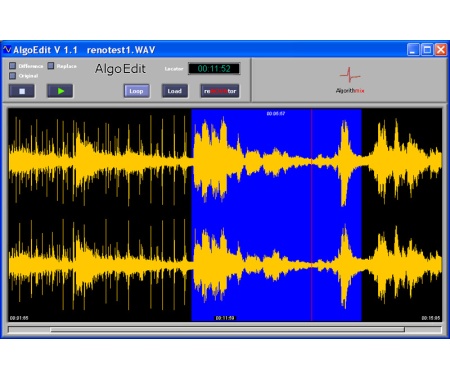Click the Algorithmix logo

350,80
